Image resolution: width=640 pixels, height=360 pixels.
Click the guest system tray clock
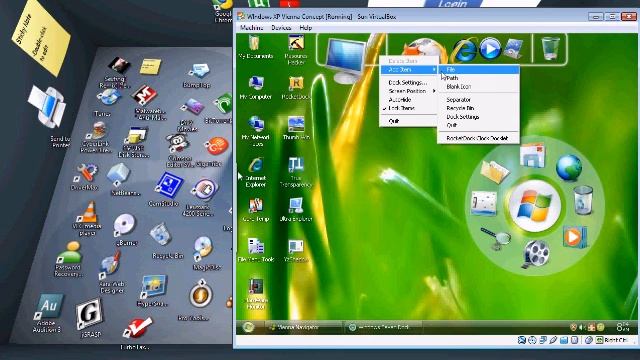click(624, 327)
